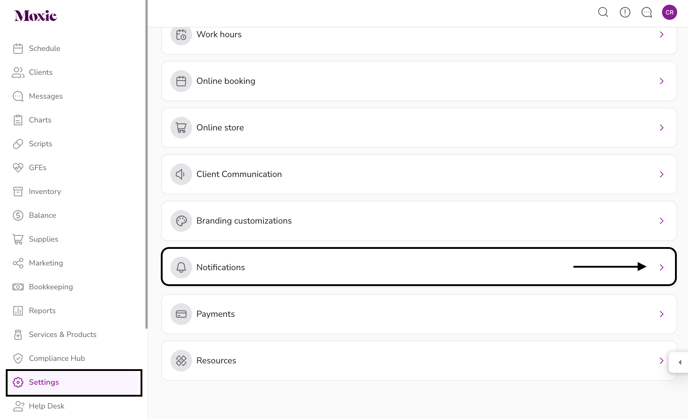
Task: Open Compliance Hub in the sidebar
Action: point(56,358)
